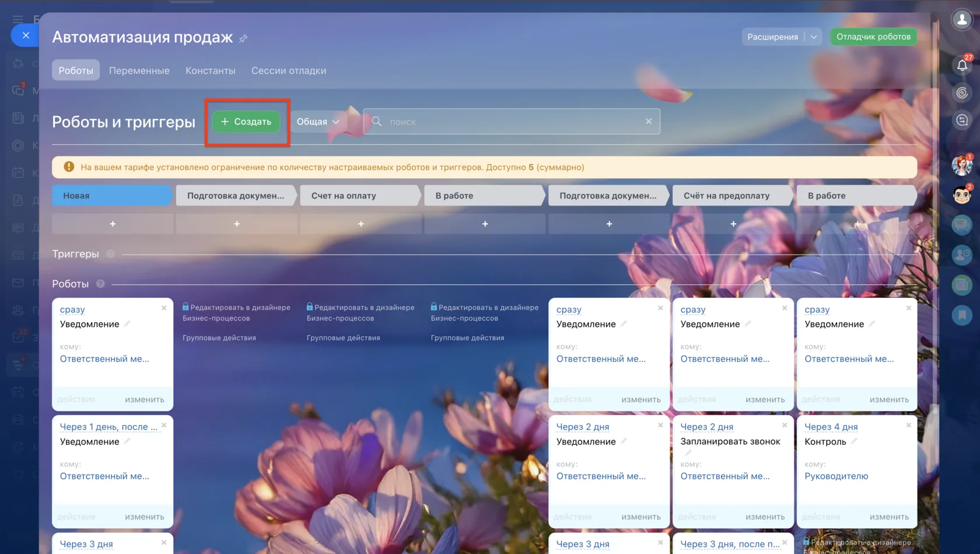The width and height of the screenshot is (980, 554).
Task: Close the automation slider with the blue X
Action: tap(26, 36)
